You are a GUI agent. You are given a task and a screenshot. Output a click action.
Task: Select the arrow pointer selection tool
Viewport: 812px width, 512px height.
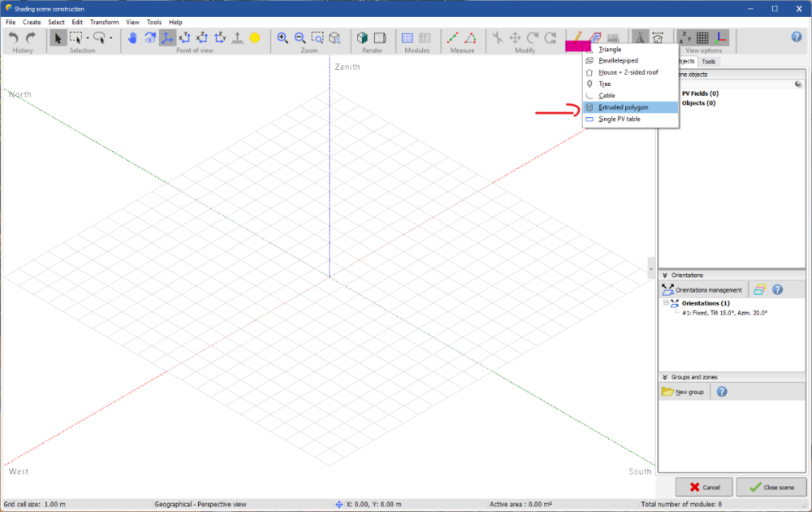pos(58,37)
